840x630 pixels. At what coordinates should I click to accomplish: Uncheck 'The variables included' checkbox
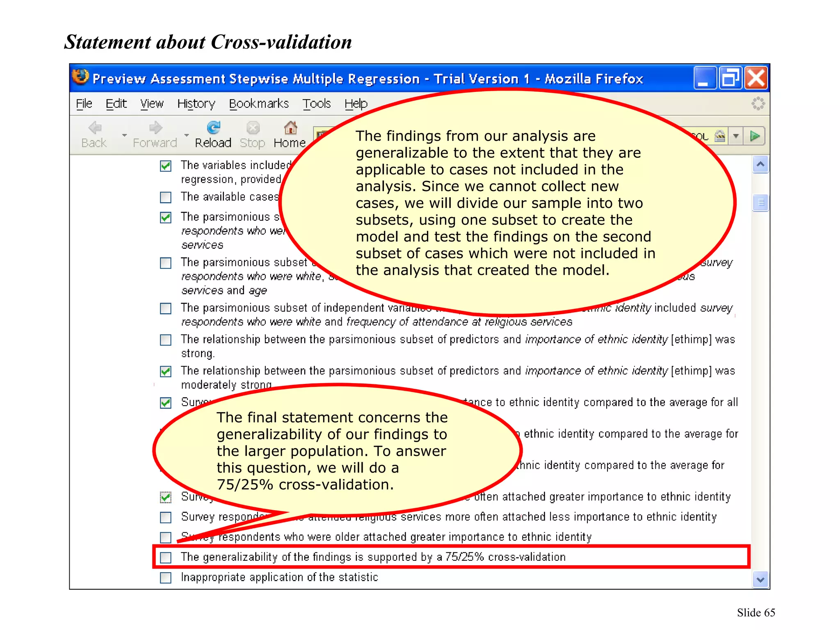(x=166, y=166)
